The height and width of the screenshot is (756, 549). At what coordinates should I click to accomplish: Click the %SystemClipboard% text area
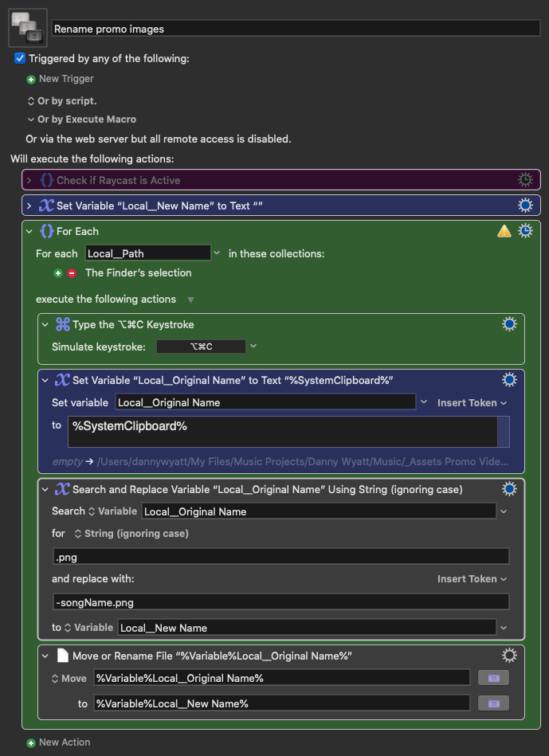point(283,432)
